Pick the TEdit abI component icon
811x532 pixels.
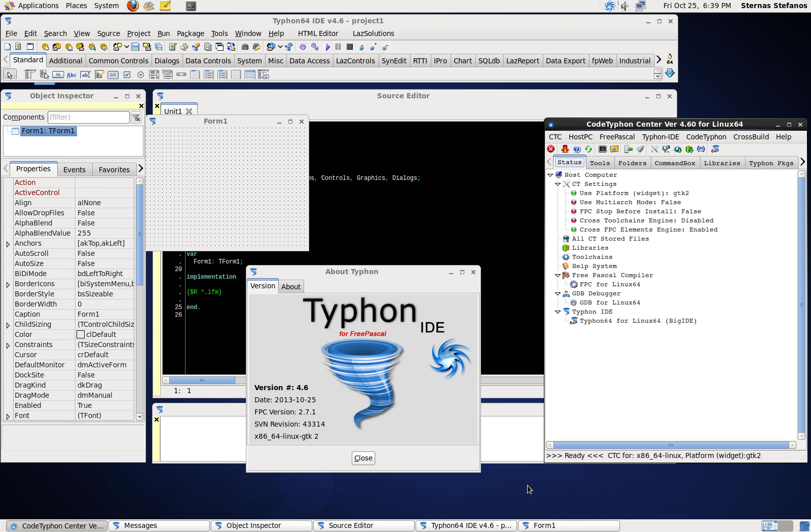86,75
